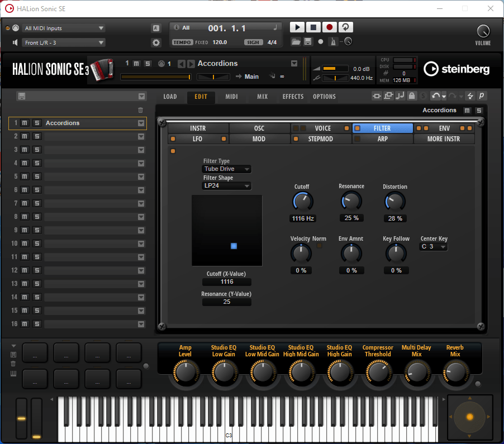Click the accordion instrument image
The image size is (504, 444).
pyautogui.click(x=102, y=70)
